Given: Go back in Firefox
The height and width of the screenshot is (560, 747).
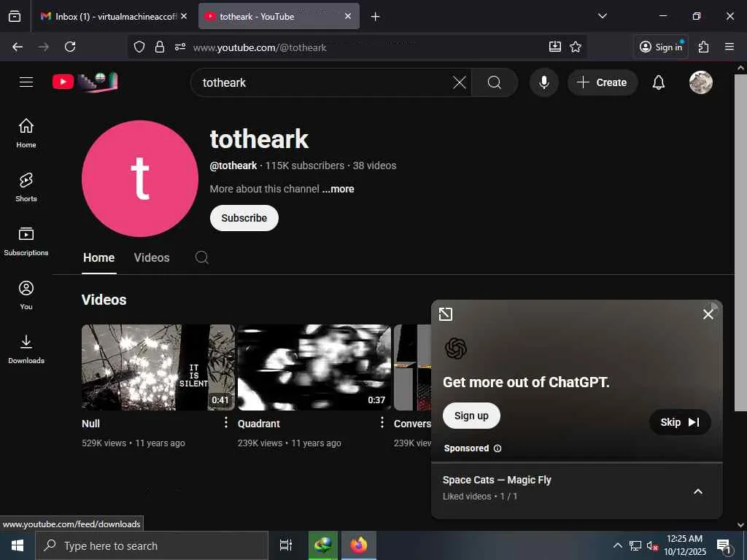Looking at the screenshot, I should tap(18, 47).
